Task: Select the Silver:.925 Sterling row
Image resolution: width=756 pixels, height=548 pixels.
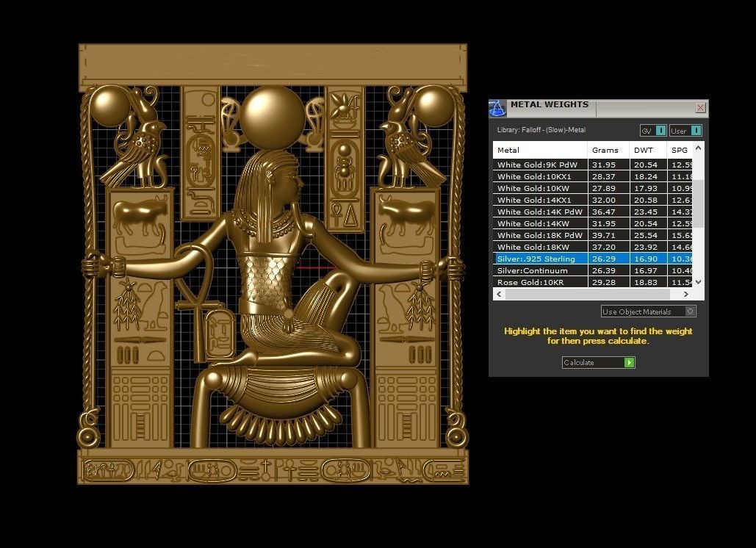Action: (x=593, y=259)
